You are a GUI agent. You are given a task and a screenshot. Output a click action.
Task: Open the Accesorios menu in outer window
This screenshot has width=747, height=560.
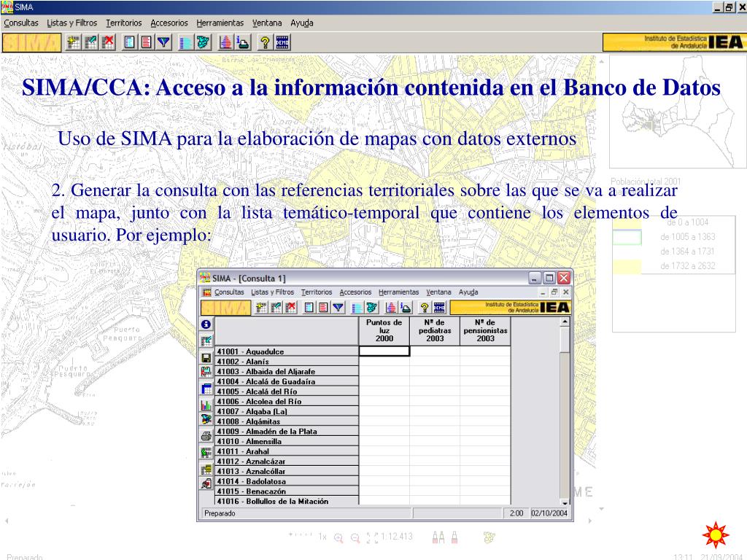[169, 23]
